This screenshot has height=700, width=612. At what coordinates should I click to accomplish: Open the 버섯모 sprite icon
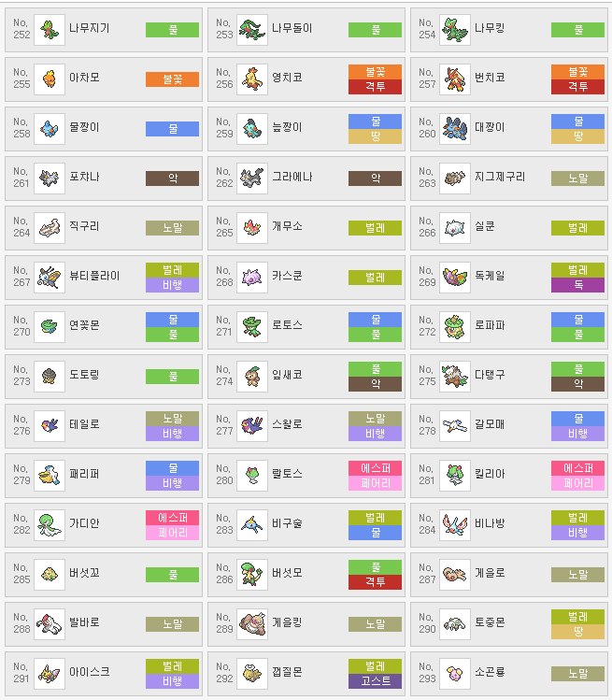tap(252, 575)
